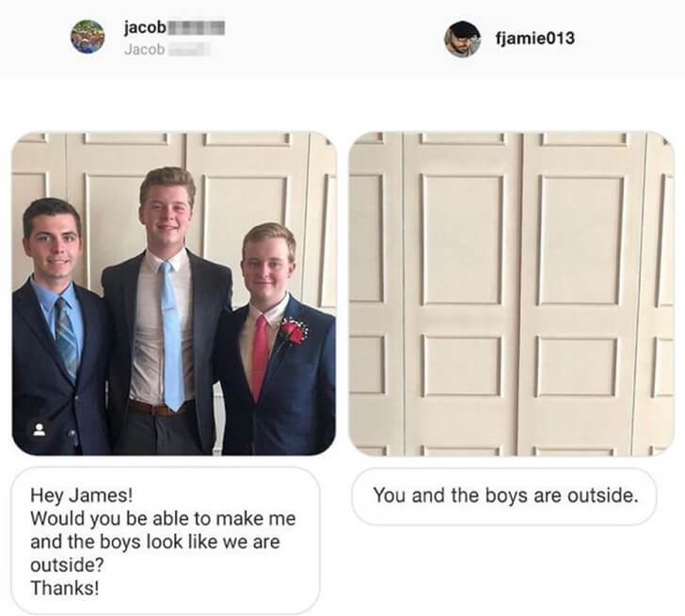Image resolution: width=685 pixels, height=616 pixels.
Task: Click the blurred text beside jacob username
Action: click(x=196, y=27)
